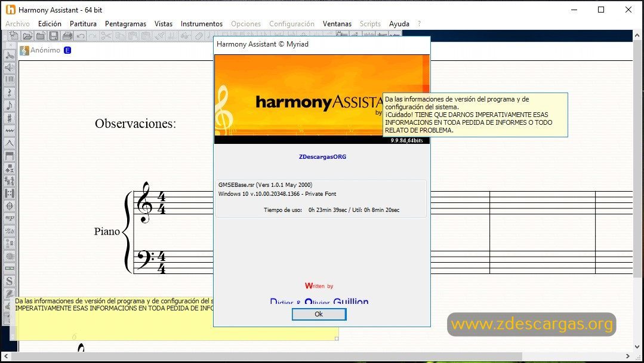The width and height of the screenshot is (644, 363).
Task: Select the filled circle palette tool
Action: point(10,256)
